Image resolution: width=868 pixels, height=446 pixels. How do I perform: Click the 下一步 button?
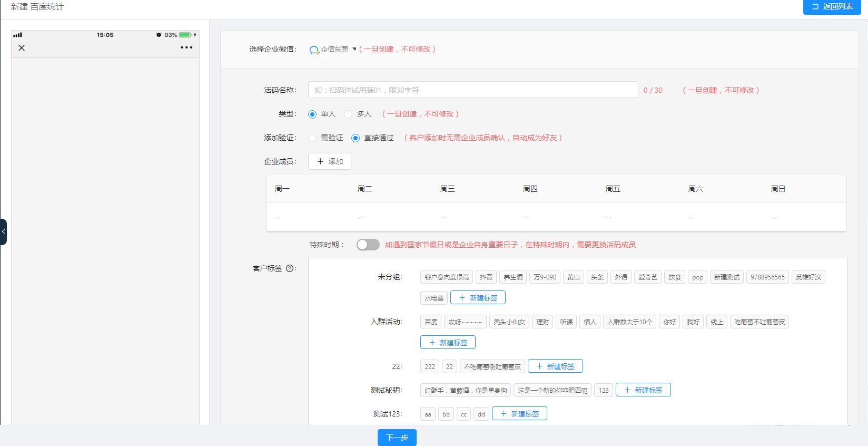tap(397, 438)
